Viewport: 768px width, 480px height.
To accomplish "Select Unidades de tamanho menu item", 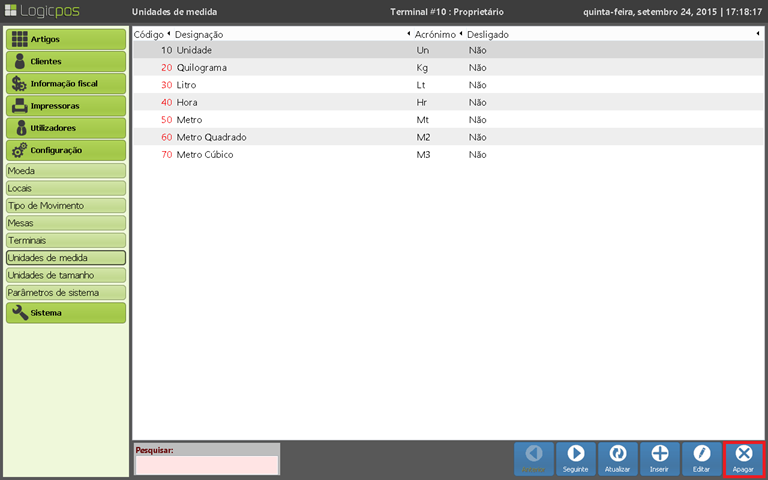I will 66,275.
